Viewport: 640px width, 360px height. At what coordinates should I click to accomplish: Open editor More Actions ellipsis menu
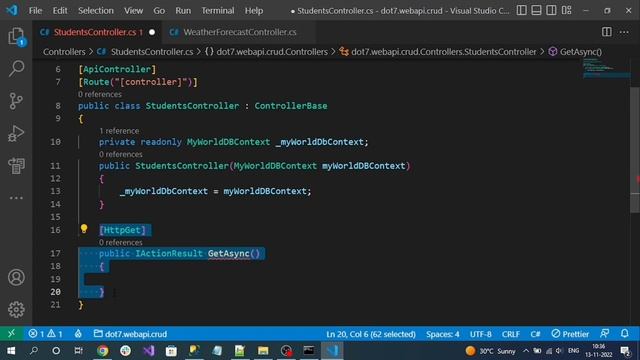[624, 32]
